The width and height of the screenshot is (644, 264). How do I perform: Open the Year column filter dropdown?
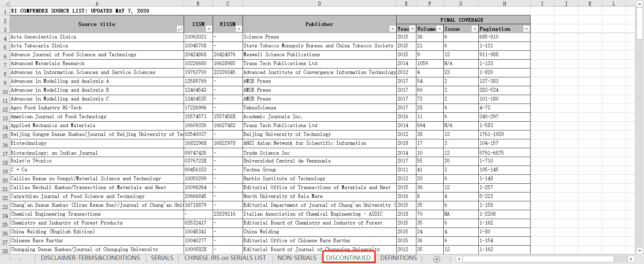tap(412, 29)
